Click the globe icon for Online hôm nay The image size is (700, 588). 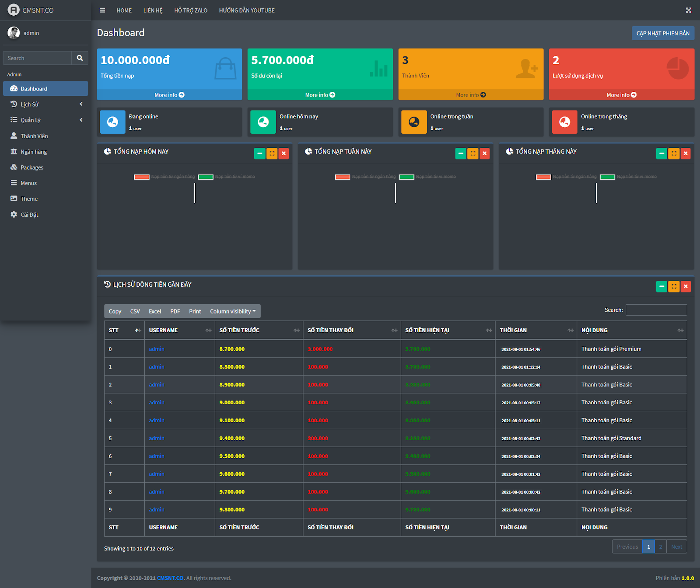coord(263,122)
